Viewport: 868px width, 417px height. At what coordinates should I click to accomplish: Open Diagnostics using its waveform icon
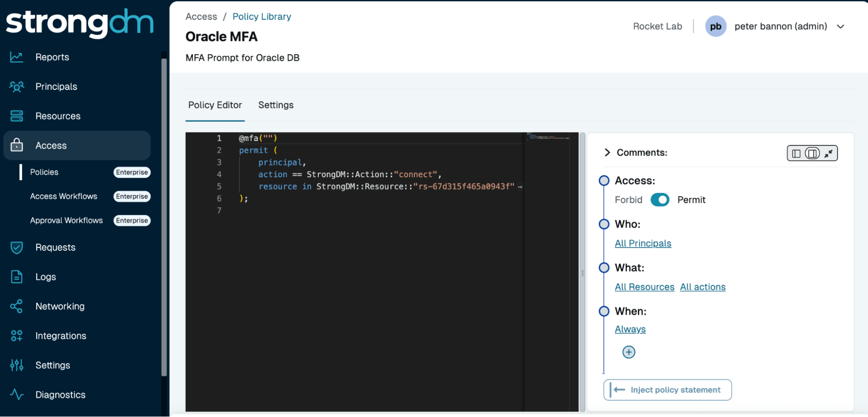coord(17,394)
